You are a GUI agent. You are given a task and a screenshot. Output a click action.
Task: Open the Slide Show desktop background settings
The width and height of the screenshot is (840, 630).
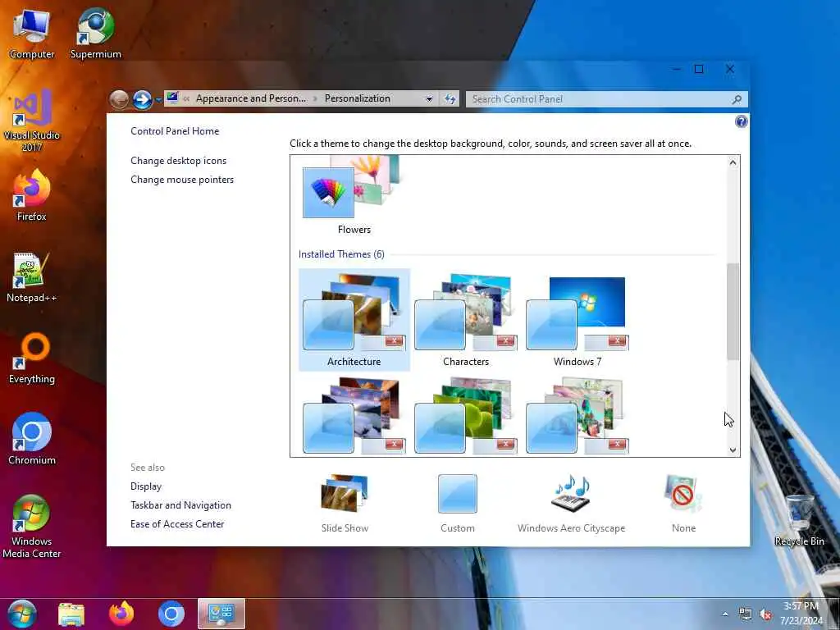point(345,503)
